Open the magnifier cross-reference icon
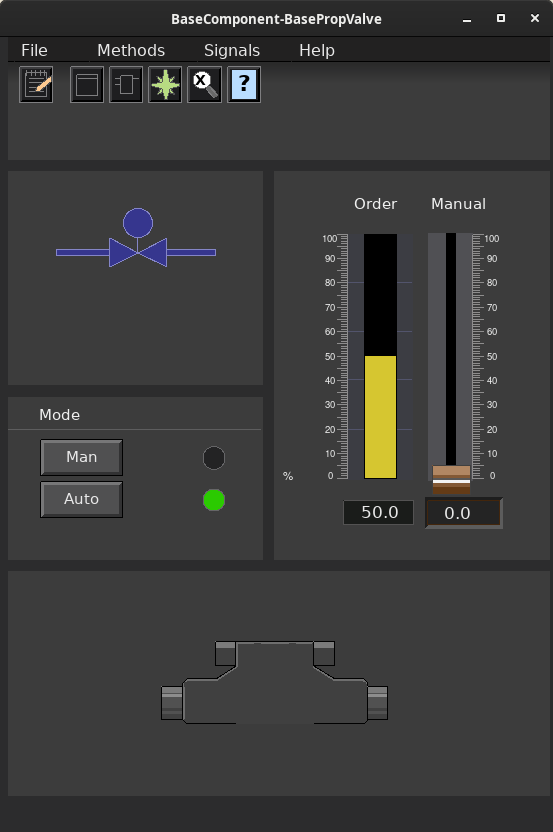 click(205, 84)
